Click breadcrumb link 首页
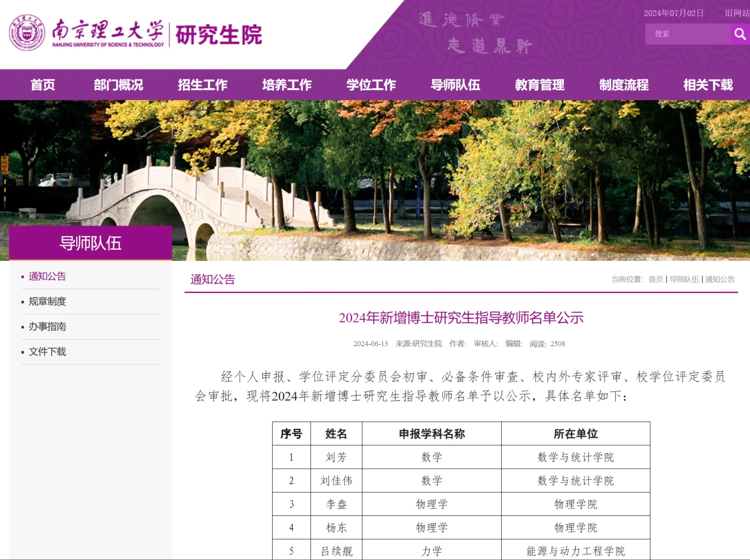The image size is (750, 560). coord(656,279)
